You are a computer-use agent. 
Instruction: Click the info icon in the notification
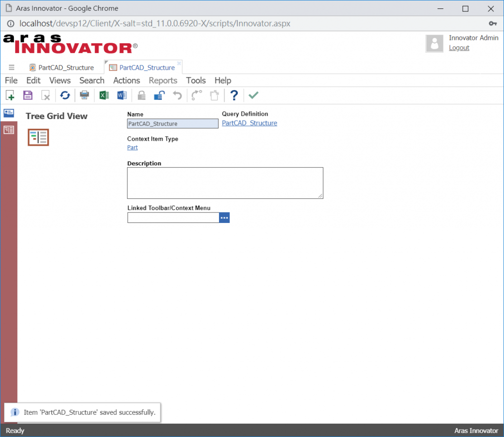tap(15, 412)
